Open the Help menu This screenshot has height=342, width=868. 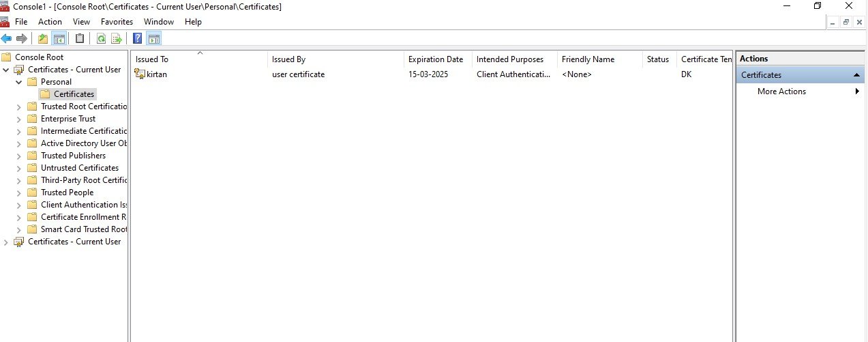[193, 22]
